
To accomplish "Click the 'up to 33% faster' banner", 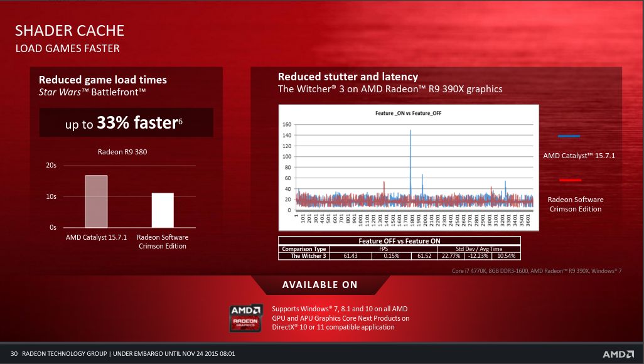I will coord(126,122).
